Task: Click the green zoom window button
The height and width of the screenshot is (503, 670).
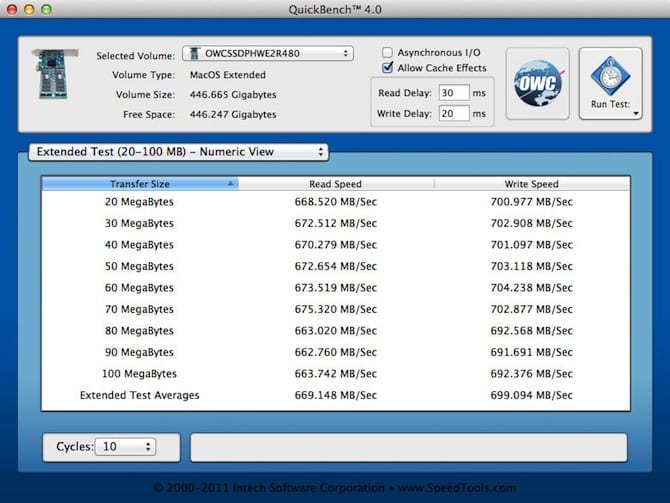Action: point(48,9)
